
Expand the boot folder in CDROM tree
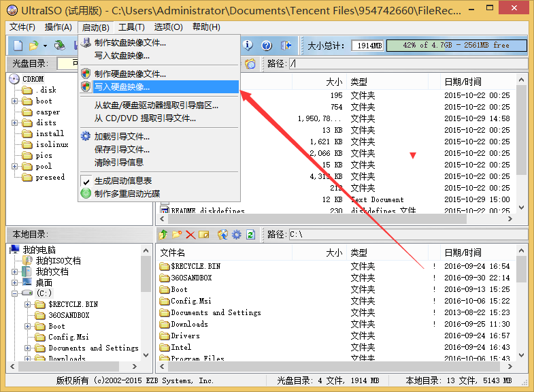pos(15,101)
